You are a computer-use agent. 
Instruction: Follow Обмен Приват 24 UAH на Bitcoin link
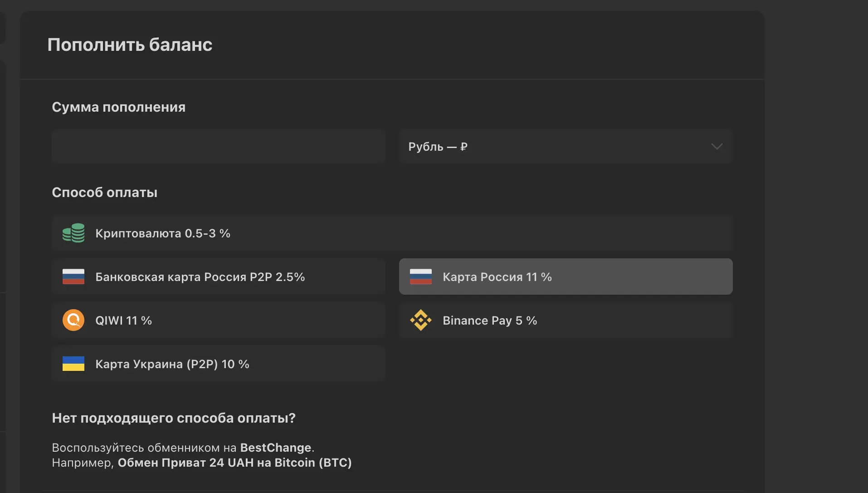pyautogui.click(x=235, y=463)
